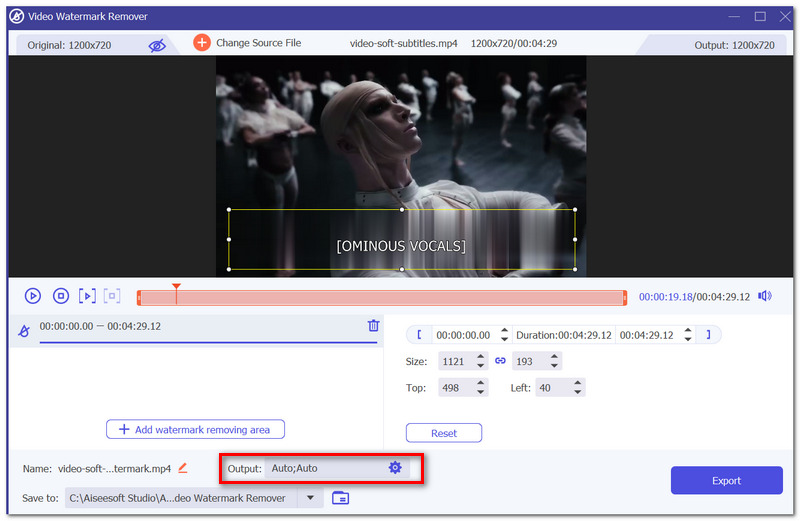
Task: Click the orange plus Change Source File icon
Action: click(x=202, y=42)
